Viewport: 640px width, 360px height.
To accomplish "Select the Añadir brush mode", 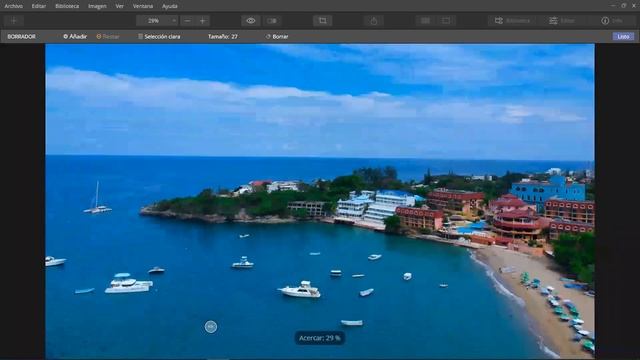I will [75, 37].
